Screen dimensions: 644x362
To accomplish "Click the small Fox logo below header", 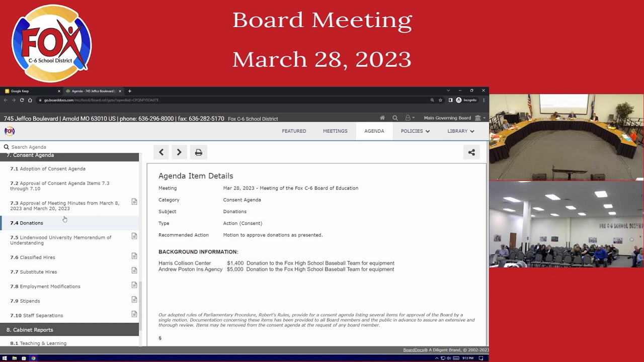I will click(x=10, y=131).
